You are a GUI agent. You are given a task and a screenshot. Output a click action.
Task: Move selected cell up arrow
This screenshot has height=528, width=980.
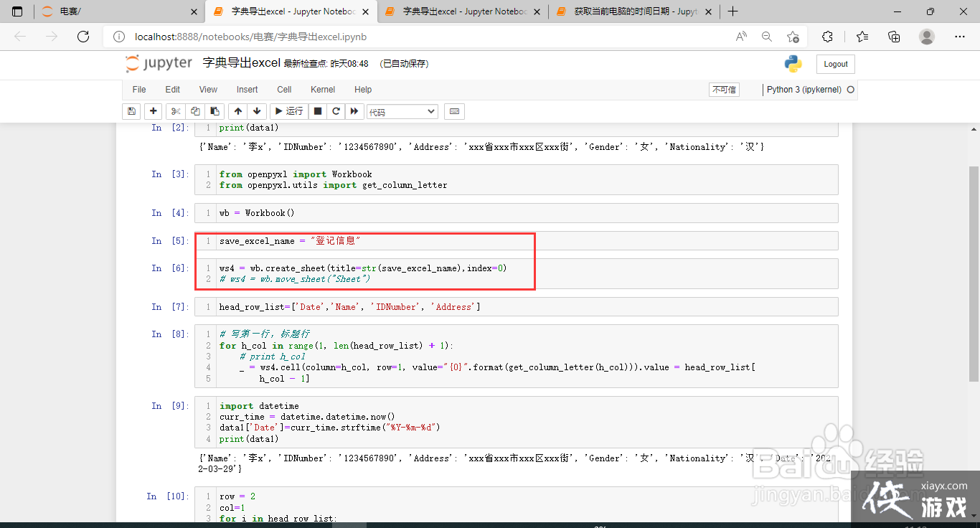[x=238, y=111]
